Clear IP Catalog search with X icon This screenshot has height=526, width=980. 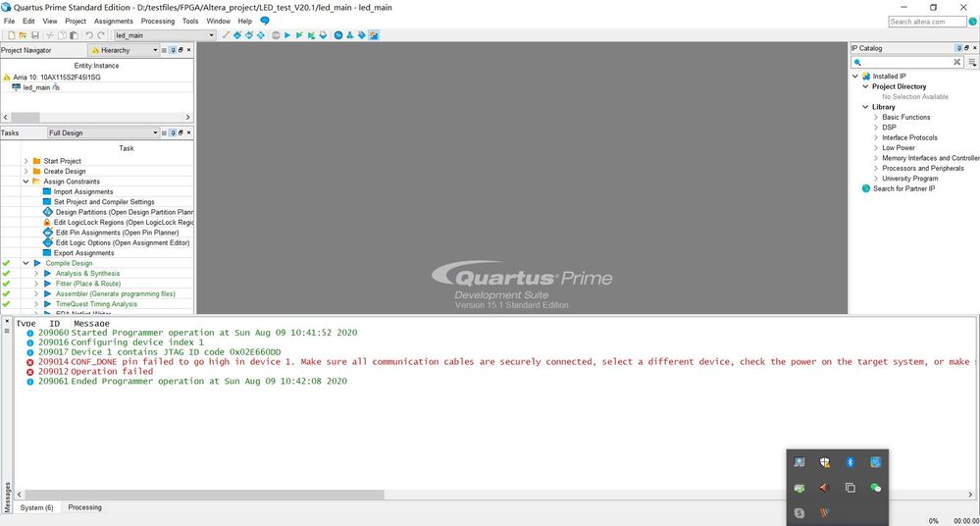(956, 62)
